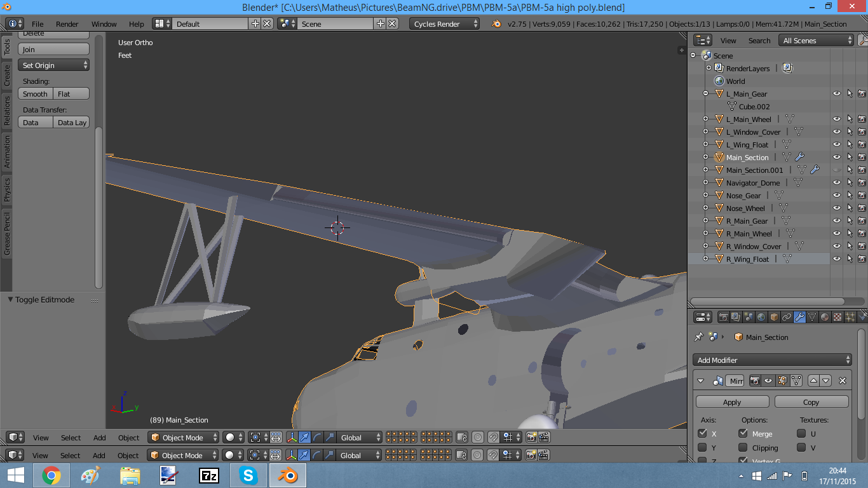Move Mirror modifier down in stack

coord(825,381)
